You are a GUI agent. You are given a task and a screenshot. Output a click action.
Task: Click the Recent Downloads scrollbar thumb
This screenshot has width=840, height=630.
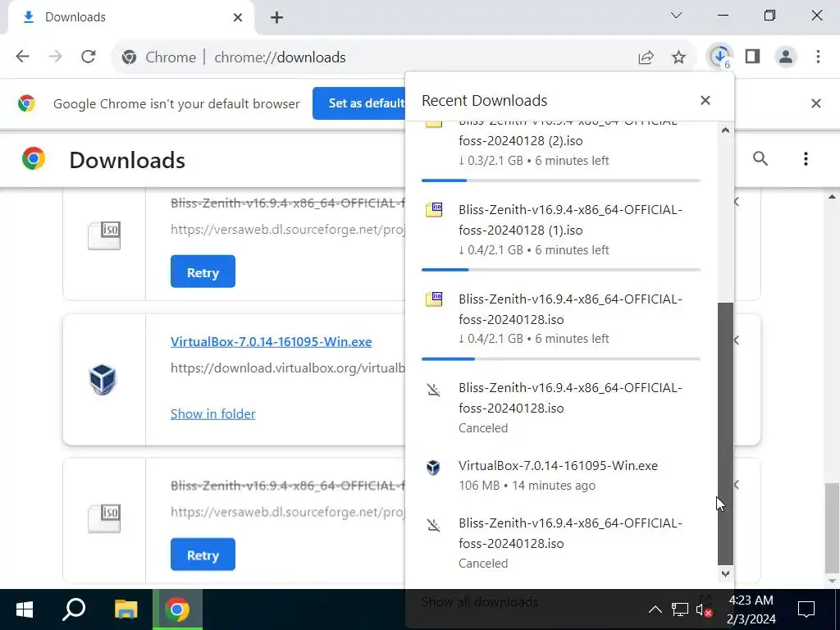coord(725,434)
